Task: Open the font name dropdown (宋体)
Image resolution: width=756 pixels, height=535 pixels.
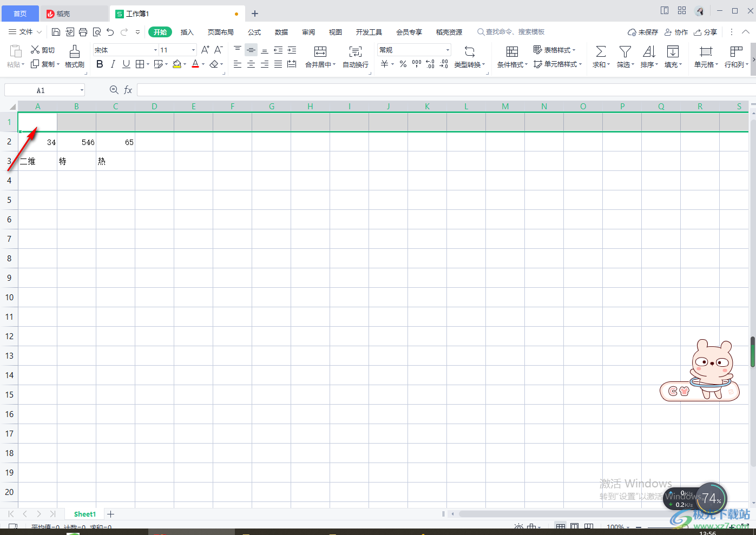Action: 155,50
